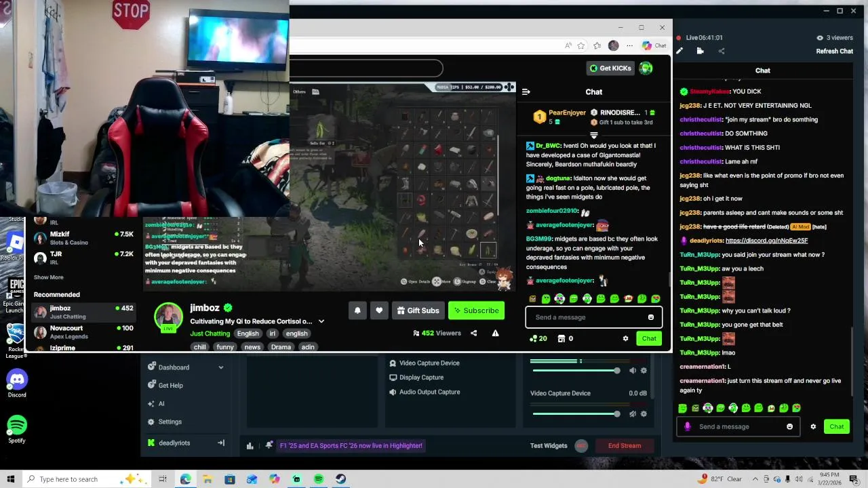Collapse sidebar using arrow beside deadlyriots

[220, 443]
